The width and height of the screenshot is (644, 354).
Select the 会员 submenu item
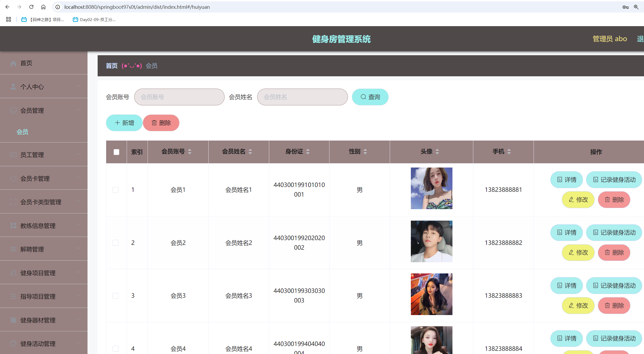point(22,132)
